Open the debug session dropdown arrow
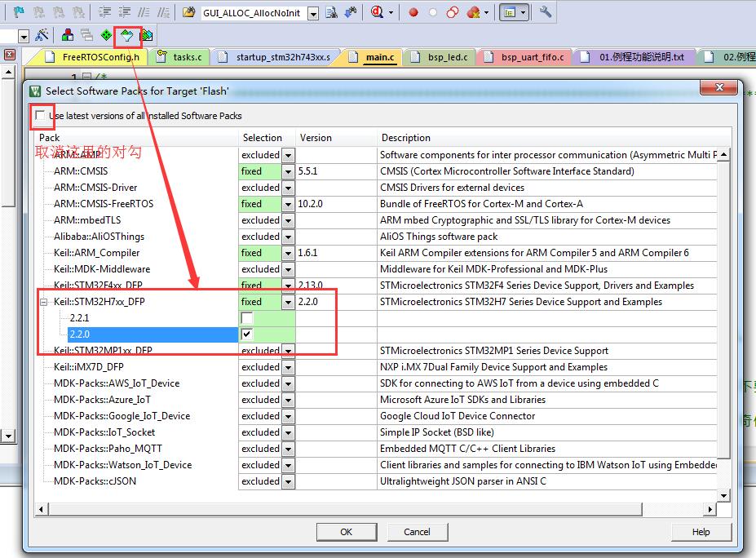Image resolution: width=756 pixels, height=558 pixels. coord(391,13)
